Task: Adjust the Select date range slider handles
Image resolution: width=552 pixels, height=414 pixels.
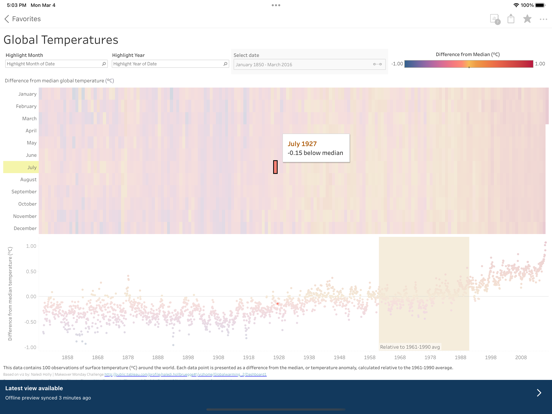Action: (x=377, y=64)
